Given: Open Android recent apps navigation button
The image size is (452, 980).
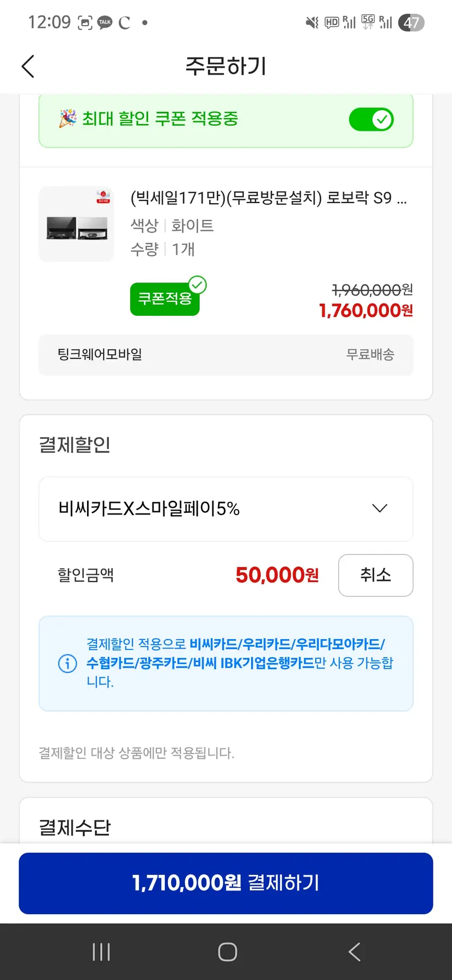Looking at the screenshot, I should click(101, 952).
